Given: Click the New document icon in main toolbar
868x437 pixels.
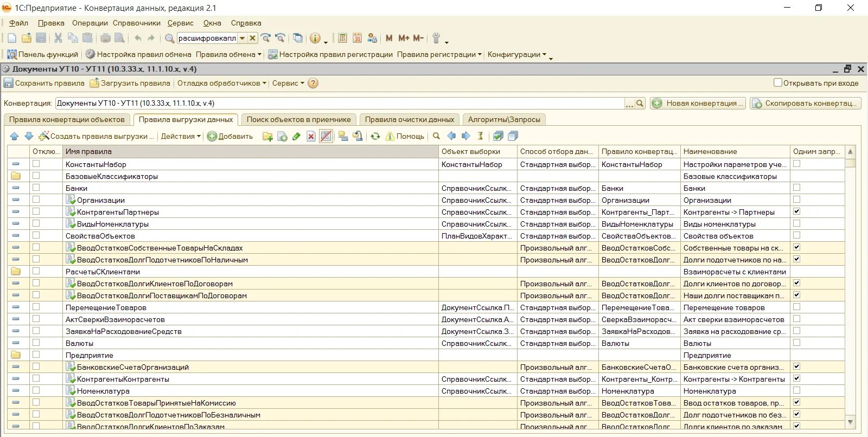Looking at the screenshot, I should [x=12, y=38].
